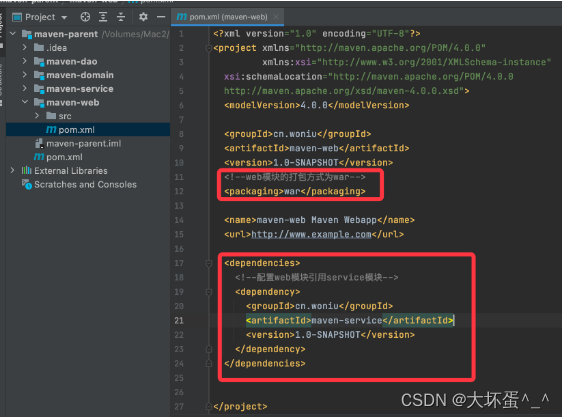This screenshot has height=419, width=565.
Task: Click the Scratches and Consoles icon
Action: pos(27,184)
